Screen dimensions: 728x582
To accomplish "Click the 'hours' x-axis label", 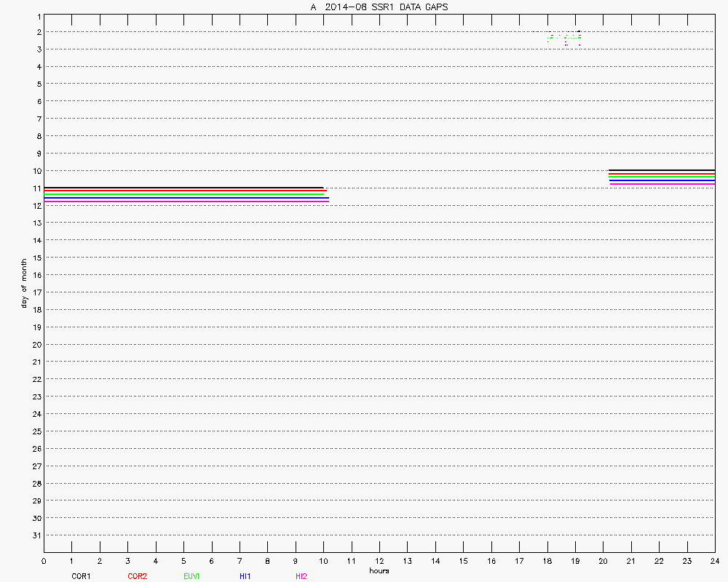I will (379, 570).
